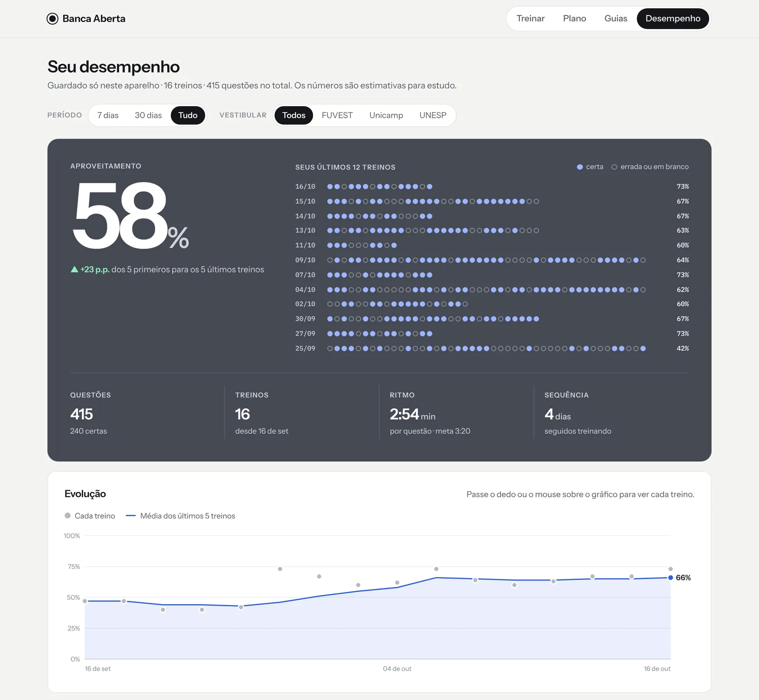
Task: Click the 16/10 training row
Action: click(x=492, y=187)
